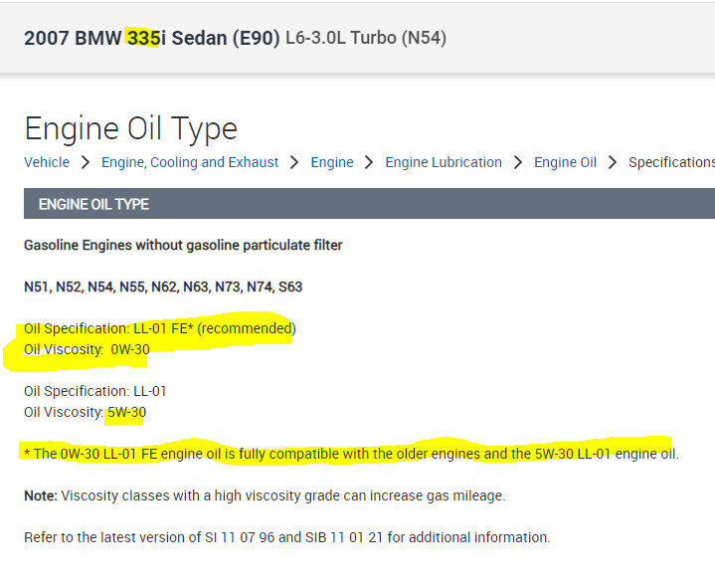The width and height of the screenshot is (715, 588).
Task: Click the N51, N52, N54 engine codes line
Action: (163, 287)
